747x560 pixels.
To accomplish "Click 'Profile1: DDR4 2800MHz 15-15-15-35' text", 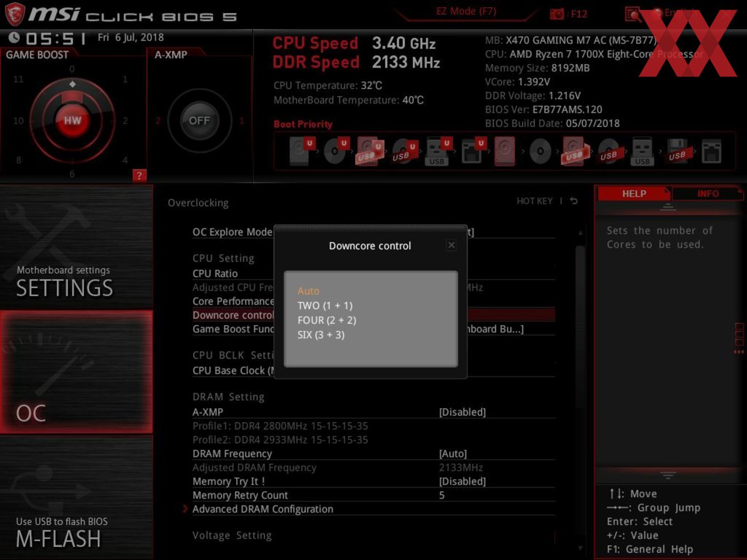I will coord(280,426).
